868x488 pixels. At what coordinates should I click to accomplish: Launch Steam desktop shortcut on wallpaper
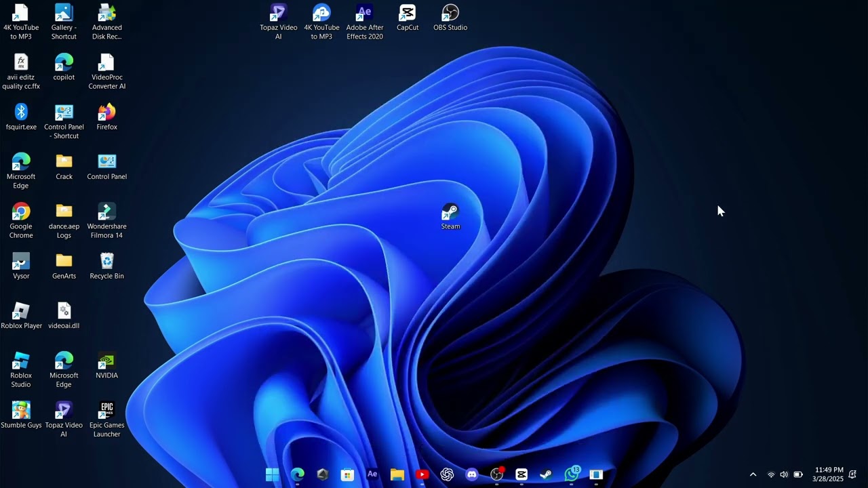450,216
